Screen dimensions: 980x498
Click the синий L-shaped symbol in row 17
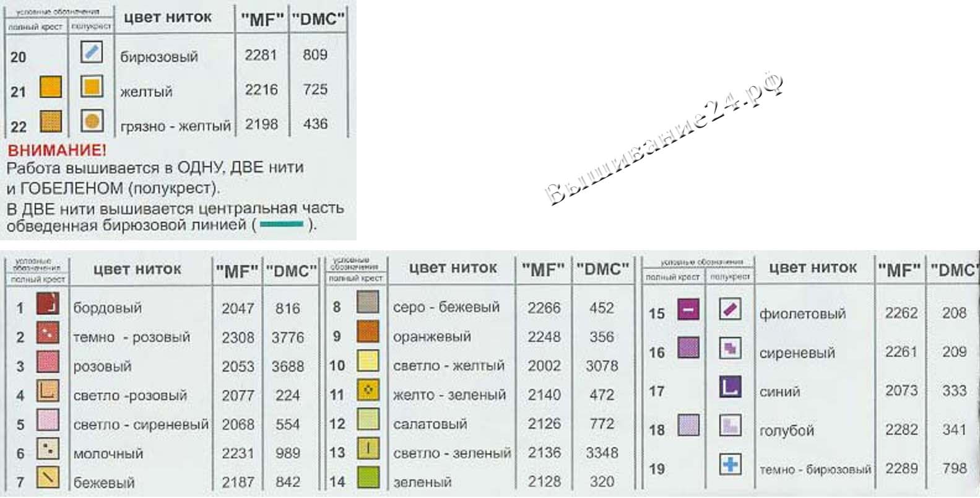(731, 387)
